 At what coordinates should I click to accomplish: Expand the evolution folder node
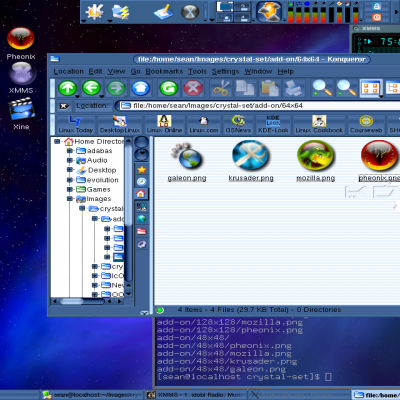[70, 180]
